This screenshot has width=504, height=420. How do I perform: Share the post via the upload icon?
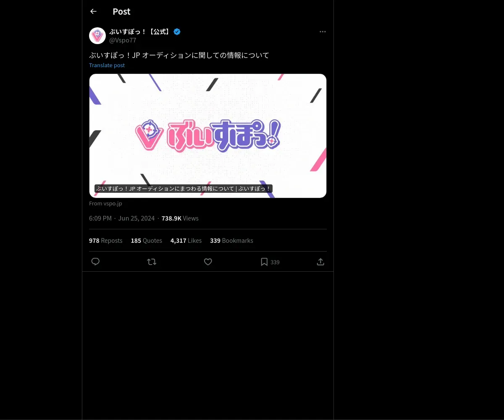coord(320,262)
